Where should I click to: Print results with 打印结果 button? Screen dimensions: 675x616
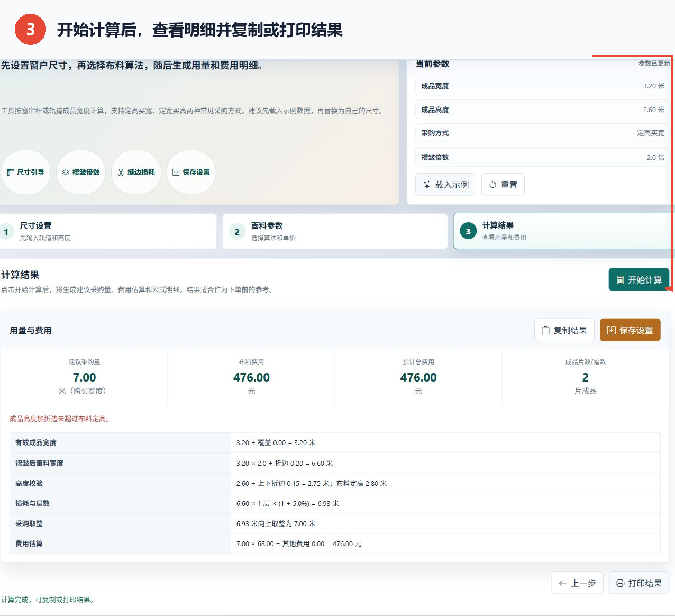[x=639, y=583]
